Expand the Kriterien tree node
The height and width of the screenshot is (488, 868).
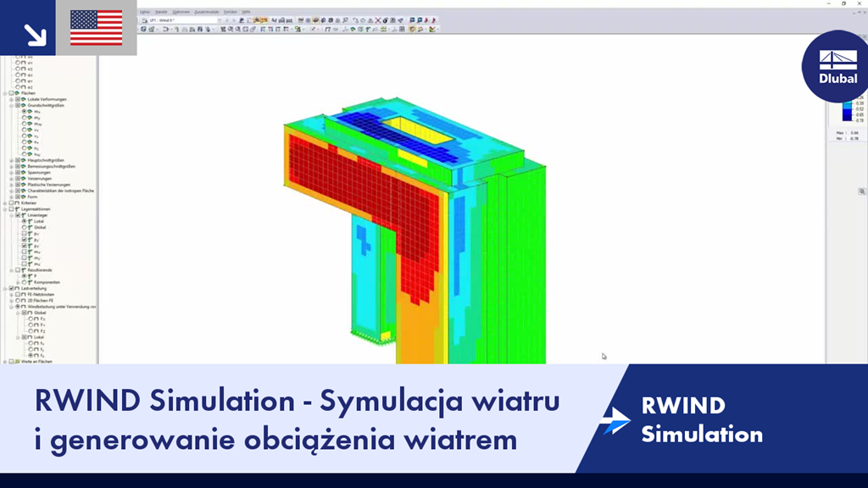pos(5,203)
